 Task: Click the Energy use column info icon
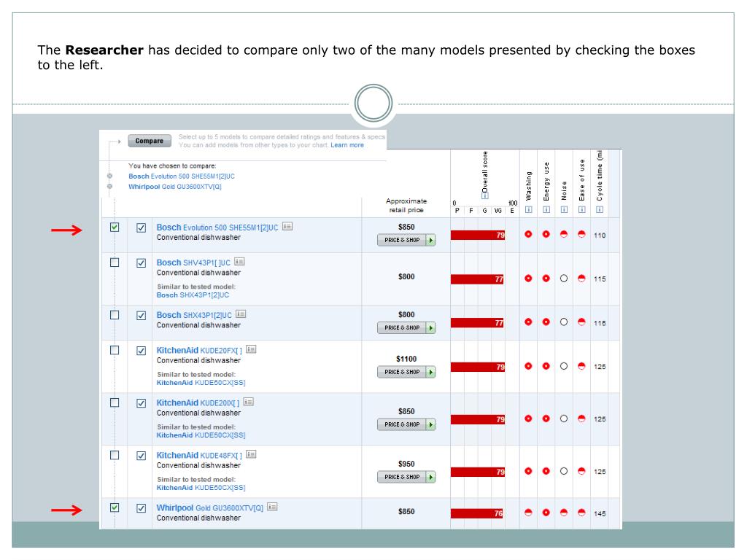point(546,211)
